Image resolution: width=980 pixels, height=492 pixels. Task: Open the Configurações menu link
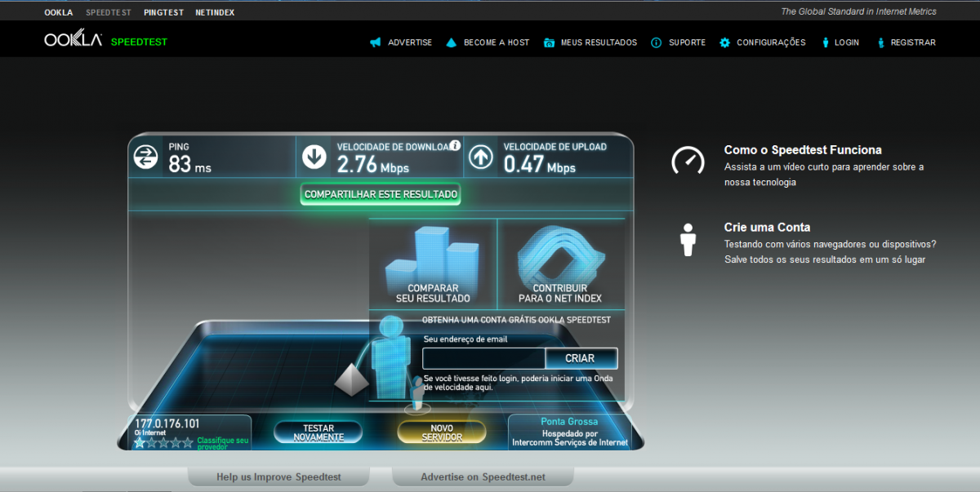point(771,42)
